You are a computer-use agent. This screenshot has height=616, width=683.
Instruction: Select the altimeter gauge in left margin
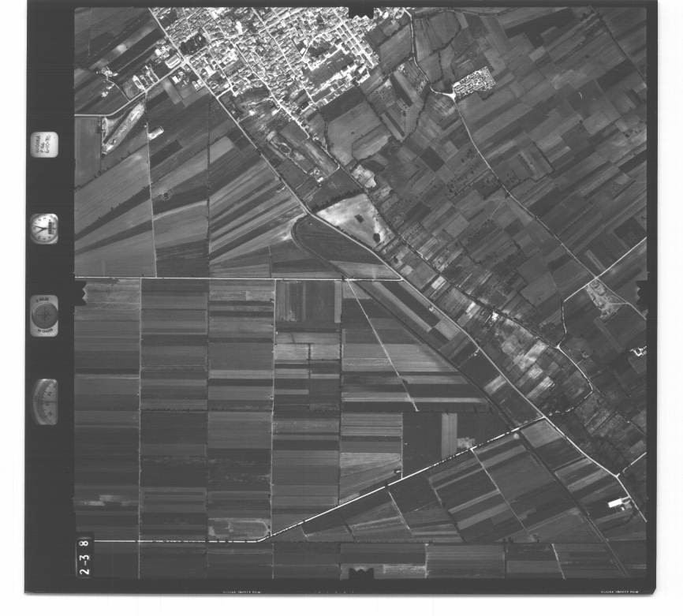45,401
